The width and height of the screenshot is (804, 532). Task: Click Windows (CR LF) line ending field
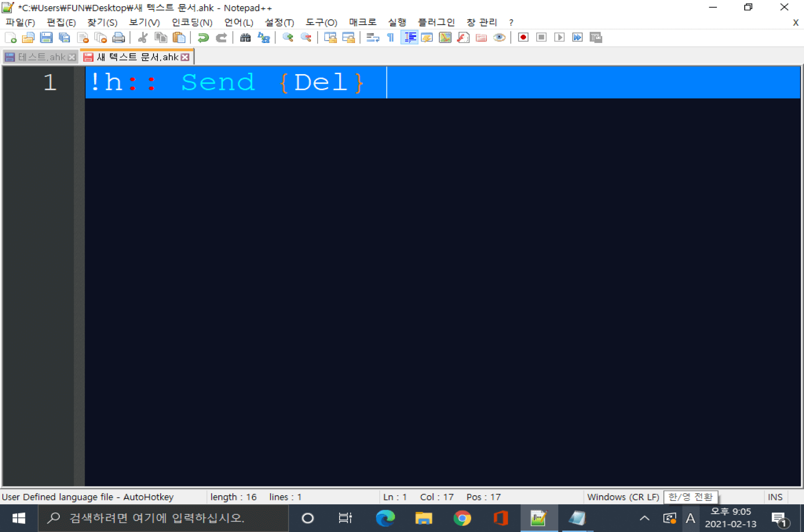pyautogui.click(x=623, y=497)
